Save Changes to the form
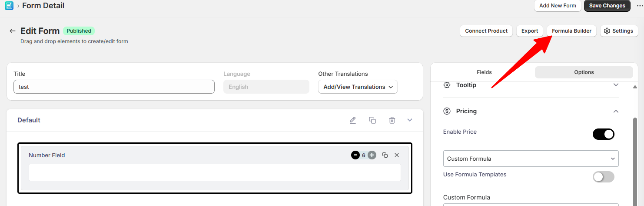Viewport: 644px width, 206px height. (x=607, y=6)
